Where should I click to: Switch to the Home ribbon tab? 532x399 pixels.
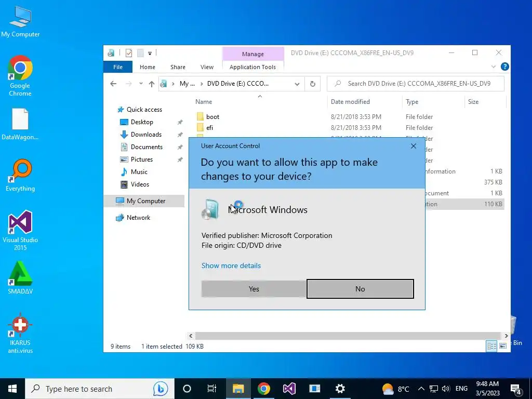(x=147, y=67)
